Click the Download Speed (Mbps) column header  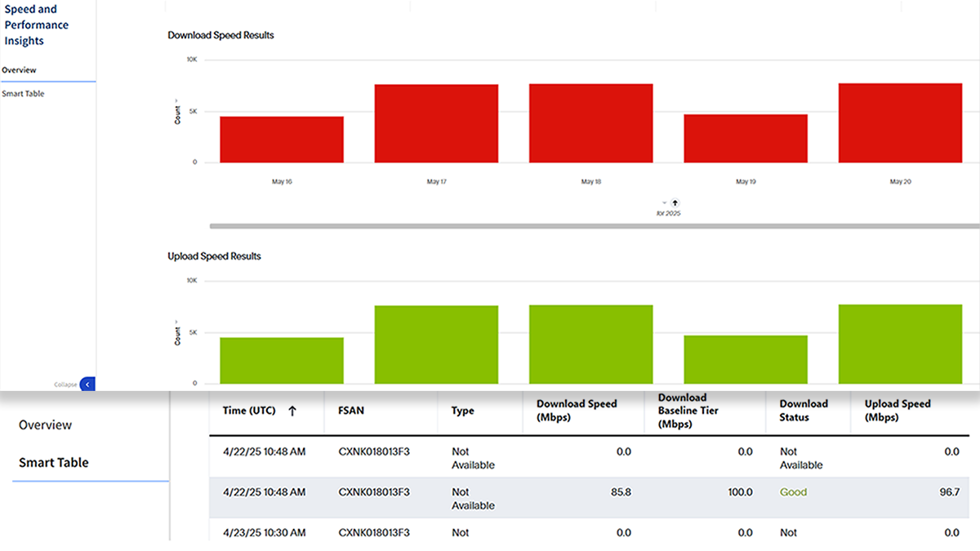point(577,410)
